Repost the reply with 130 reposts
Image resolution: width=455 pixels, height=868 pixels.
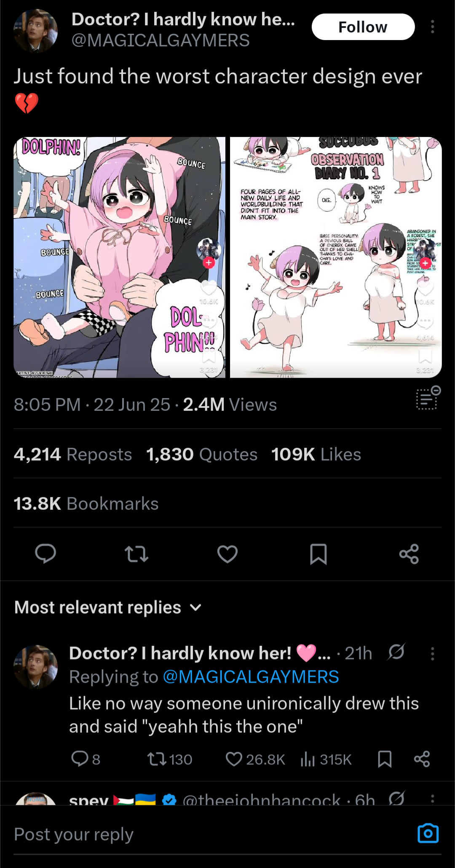pos(169,759)
